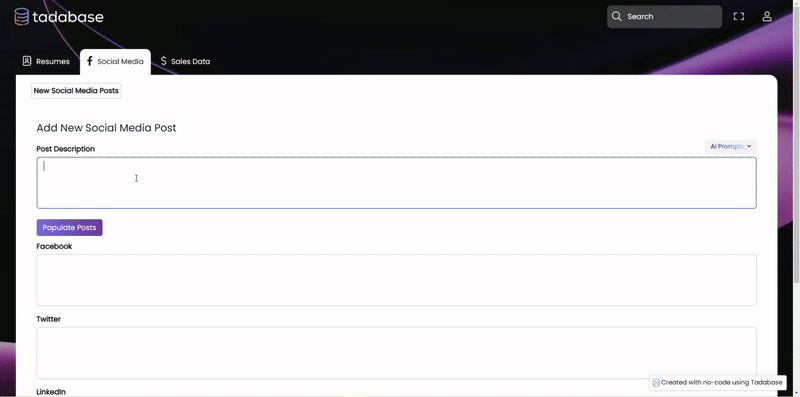Image resolution: width=800 pixels, height=397 pixels.
Task: Focus the Twitter text area
Action: (396, 353)
